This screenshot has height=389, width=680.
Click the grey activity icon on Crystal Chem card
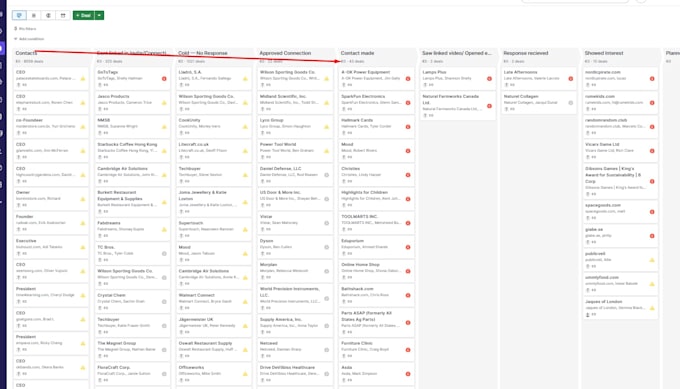tap(164, 301)
